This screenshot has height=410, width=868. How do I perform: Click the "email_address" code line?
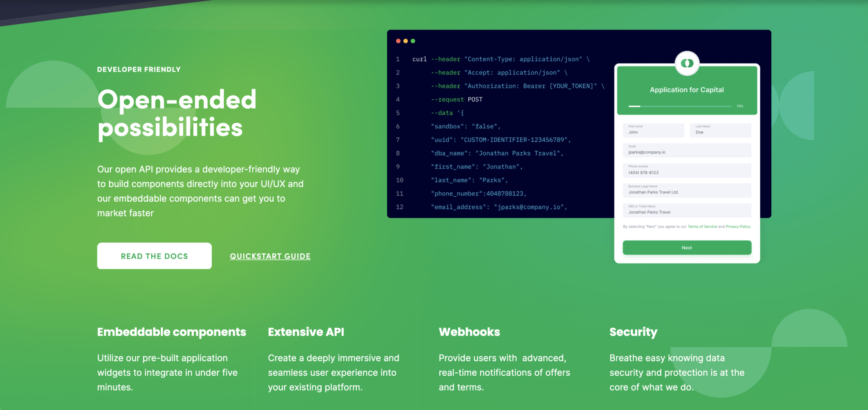click(499, 207)
